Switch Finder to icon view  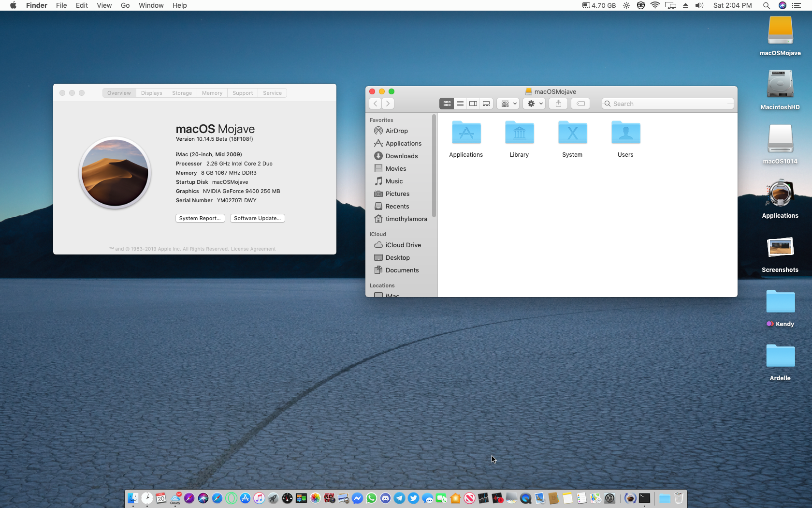447,104
